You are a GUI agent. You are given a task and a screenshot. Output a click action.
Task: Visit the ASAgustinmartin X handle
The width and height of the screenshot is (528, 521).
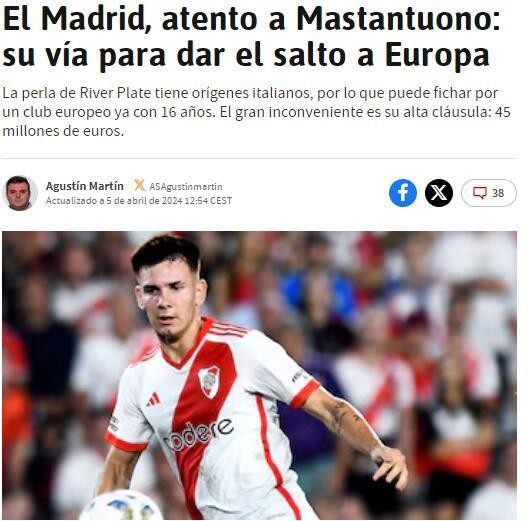tap(186, 187)
